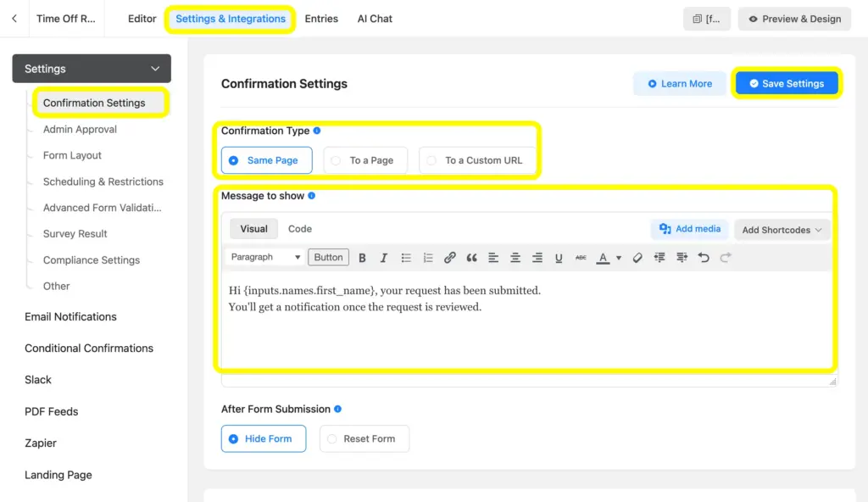Image resolution: width=868 pixels, height=502 pixels.
Task: Choose Reset Form after submission
Action: click(364, 438)
